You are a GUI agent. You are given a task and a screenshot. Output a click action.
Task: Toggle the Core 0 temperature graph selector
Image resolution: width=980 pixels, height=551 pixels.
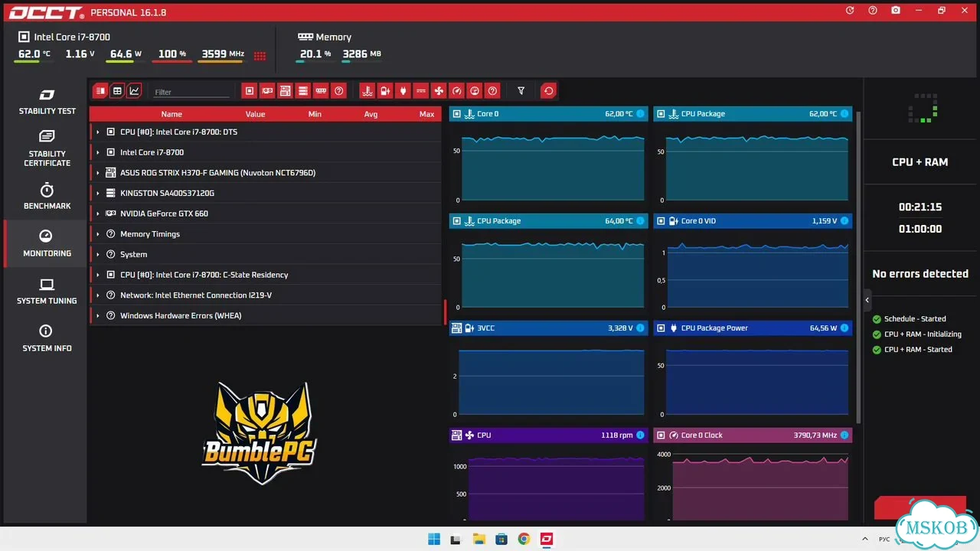click(x=457, y=114)
